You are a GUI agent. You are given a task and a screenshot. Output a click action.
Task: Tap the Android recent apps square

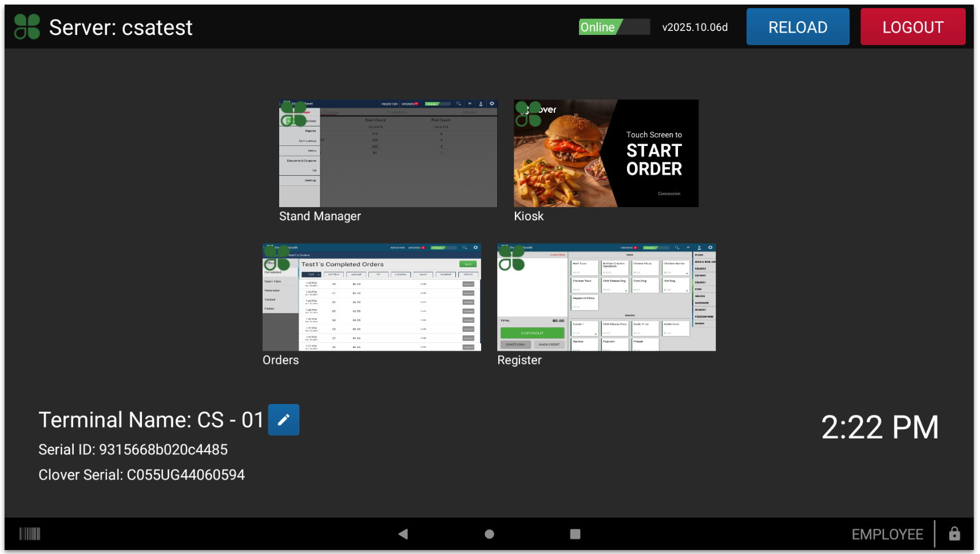575,534
